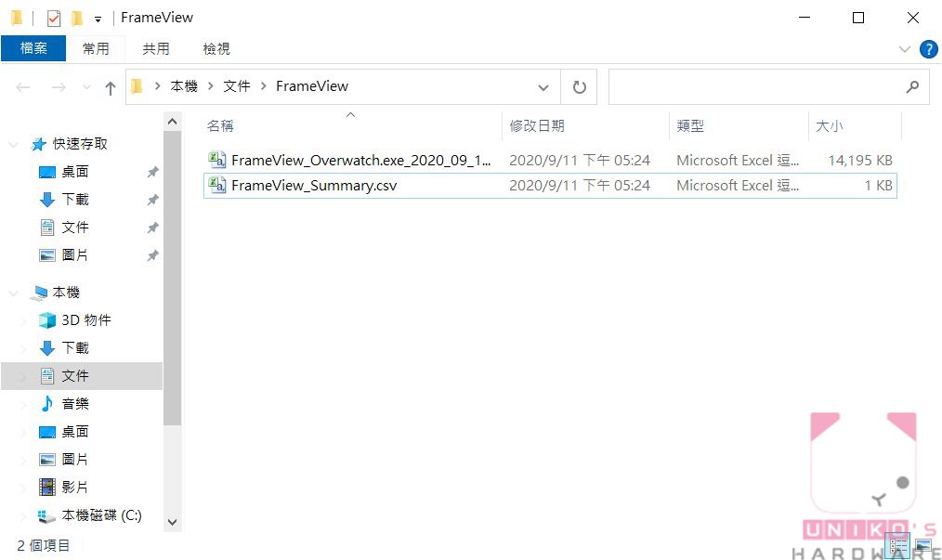Go up one folder level
This screenshot has width=942, height=560.
pos(110,88)
